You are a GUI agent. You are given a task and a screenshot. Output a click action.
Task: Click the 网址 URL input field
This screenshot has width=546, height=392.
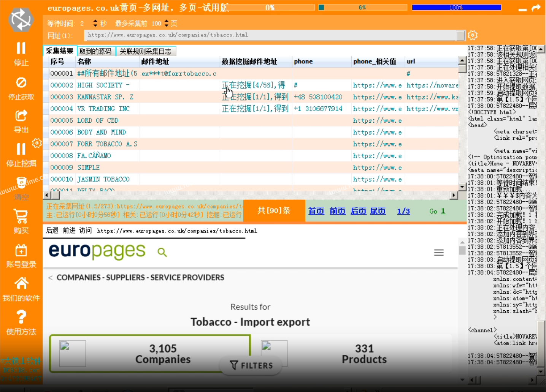[x=270, y=35]
